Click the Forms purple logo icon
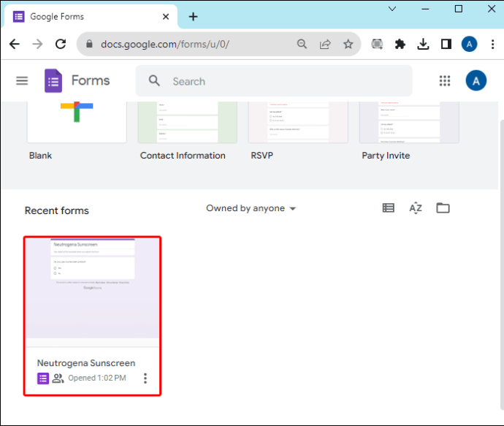 53,80
